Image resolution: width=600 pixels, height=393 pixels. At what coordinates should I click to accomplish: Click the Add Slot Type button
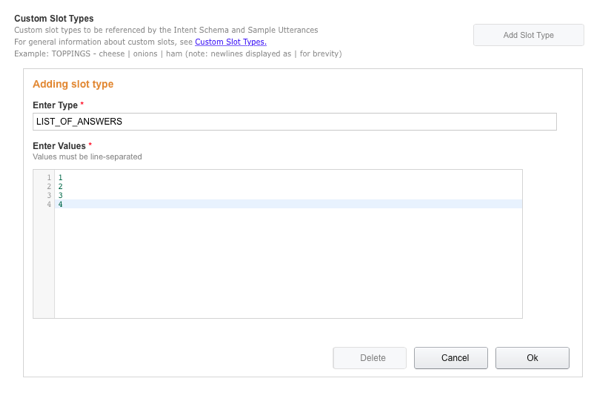pos(528,35)
